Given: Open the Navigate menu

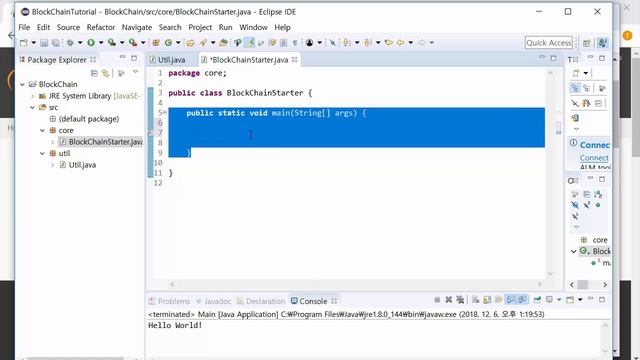Looking at the screenshot, I should tap(137, 27).
